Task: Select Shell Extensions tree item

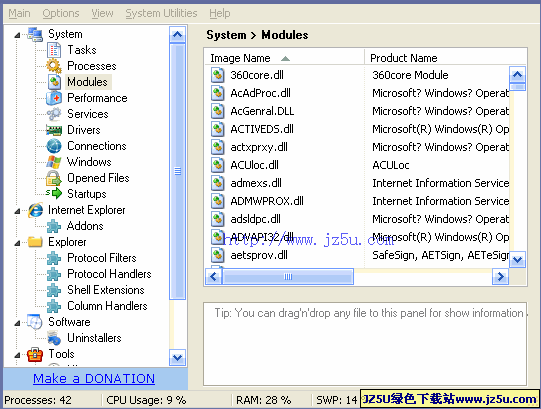Action: (106, 290)
